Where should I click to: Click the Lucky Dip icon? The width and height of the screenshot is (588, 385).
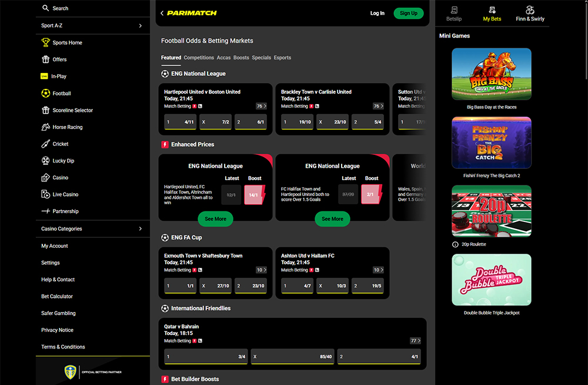(46, 161)
